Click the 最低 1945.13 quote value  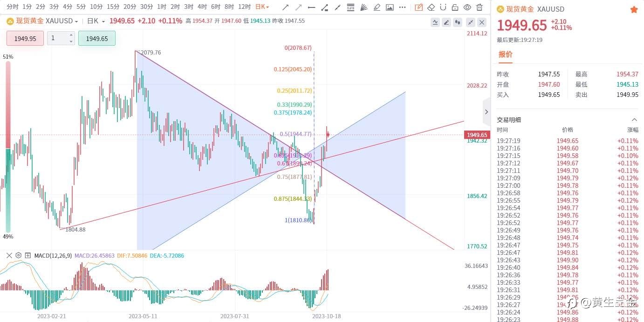[627, 84]
